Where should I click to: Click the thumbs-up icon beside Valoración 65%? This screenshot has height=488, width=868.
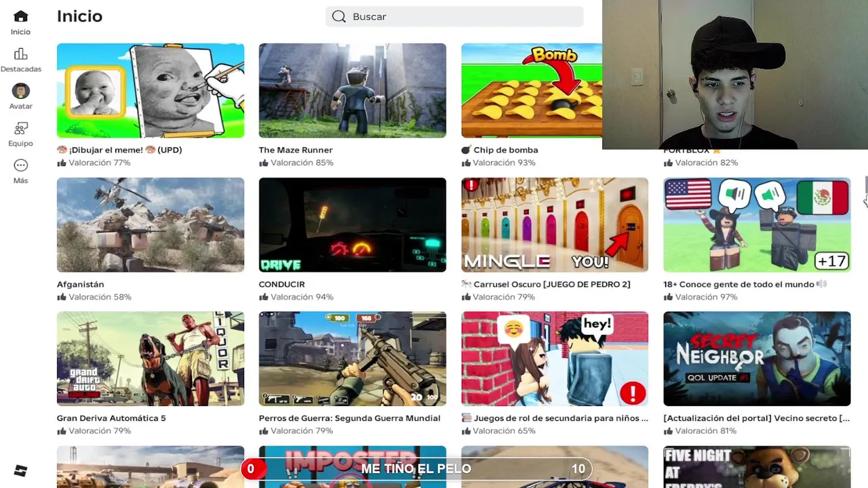(x=466, y=431)
